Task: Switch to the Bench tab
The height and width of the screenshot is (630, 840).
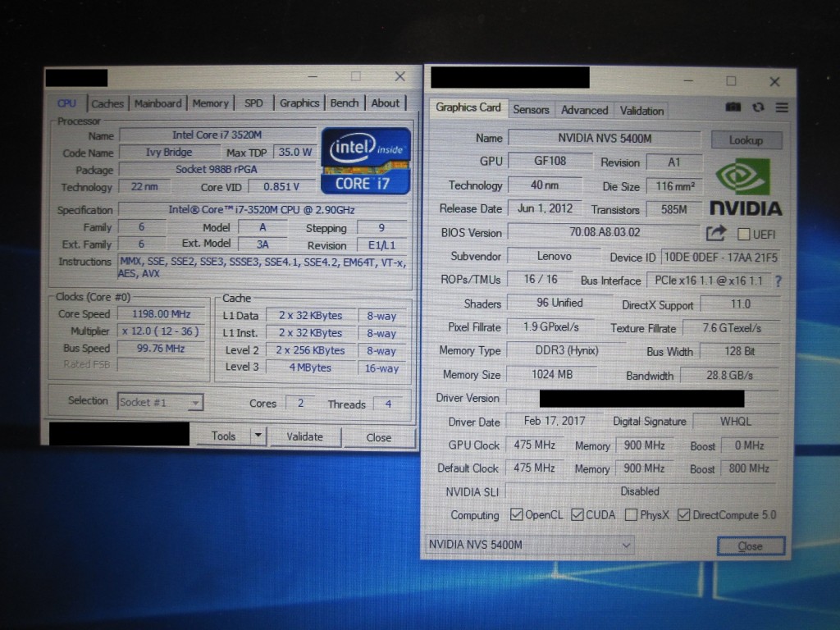Action: point(345,103)
